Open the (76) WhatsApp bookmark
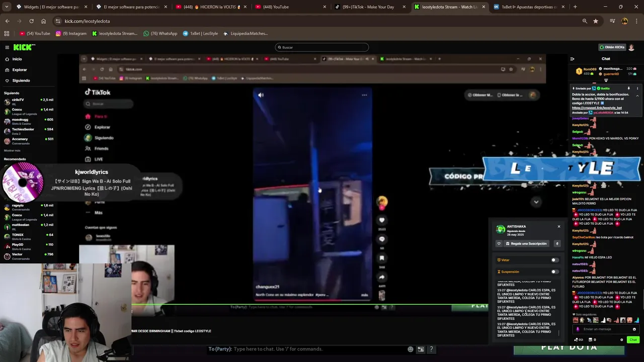 (160, 34)
